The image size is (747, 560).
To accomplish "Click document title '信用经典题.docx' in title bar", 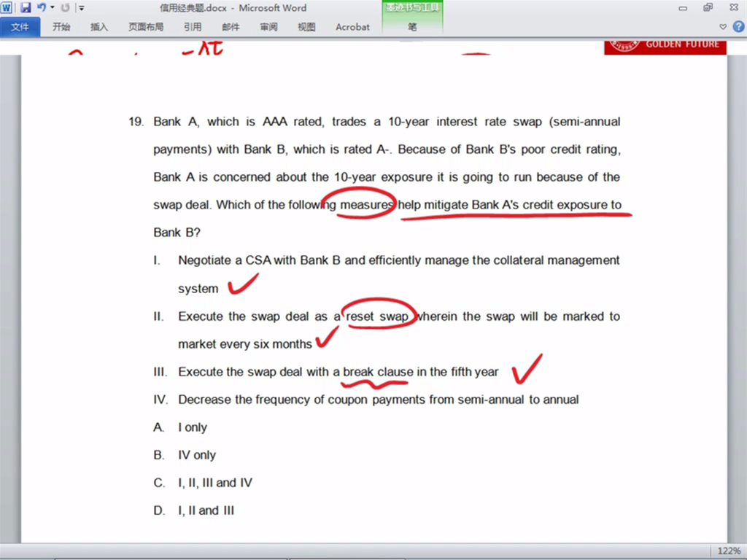I will [193, 8].
